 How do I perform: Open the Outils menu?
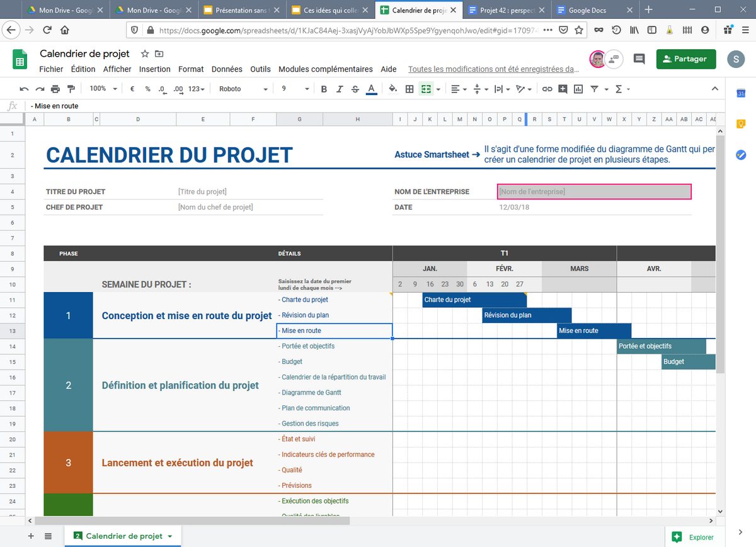click(260, 69)
